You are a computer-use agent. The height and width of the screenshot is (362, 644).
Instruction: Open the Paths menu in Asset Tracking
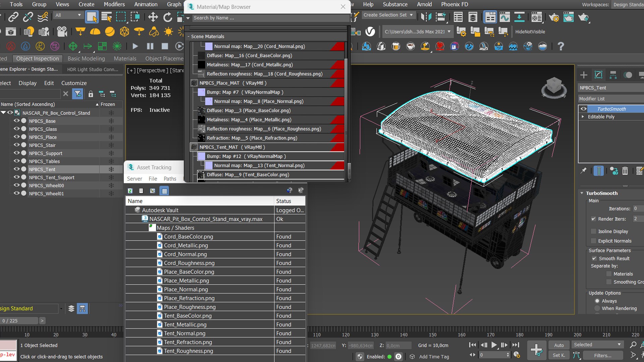coord(170,179)
